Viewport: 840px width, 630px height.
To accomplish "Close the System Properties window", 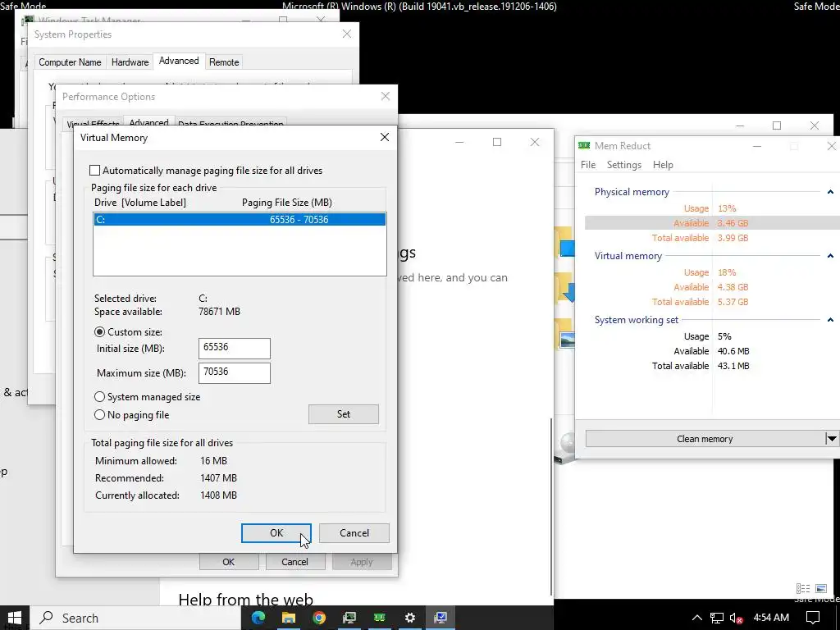I will pyautogui.click(x=347, y=34).
